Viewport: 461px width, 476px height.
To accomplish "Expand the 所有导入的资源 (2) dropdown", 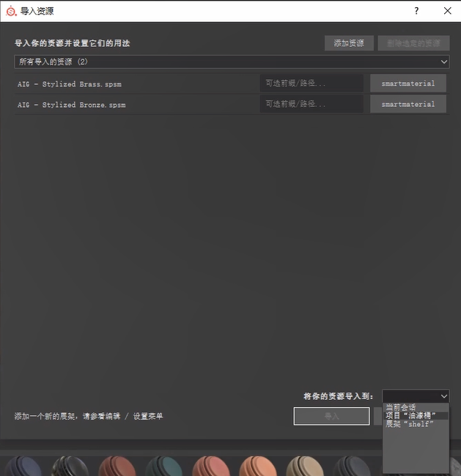I will (232, 62).
